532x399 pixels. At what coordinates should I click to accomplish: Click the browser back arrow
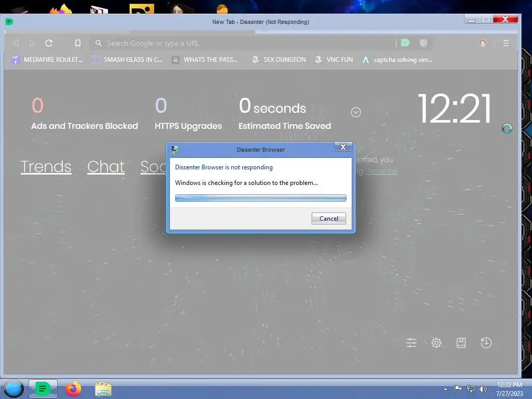click(16, 43)
